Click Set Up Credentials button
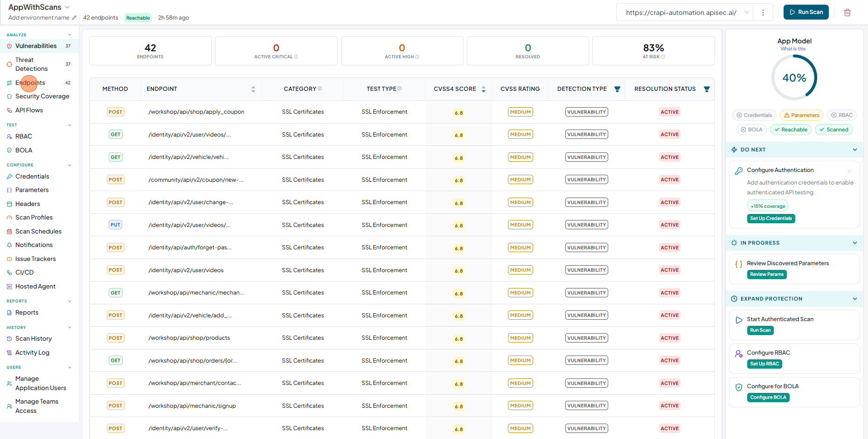This screenshot has height=439, width=868. pos(771,219)
